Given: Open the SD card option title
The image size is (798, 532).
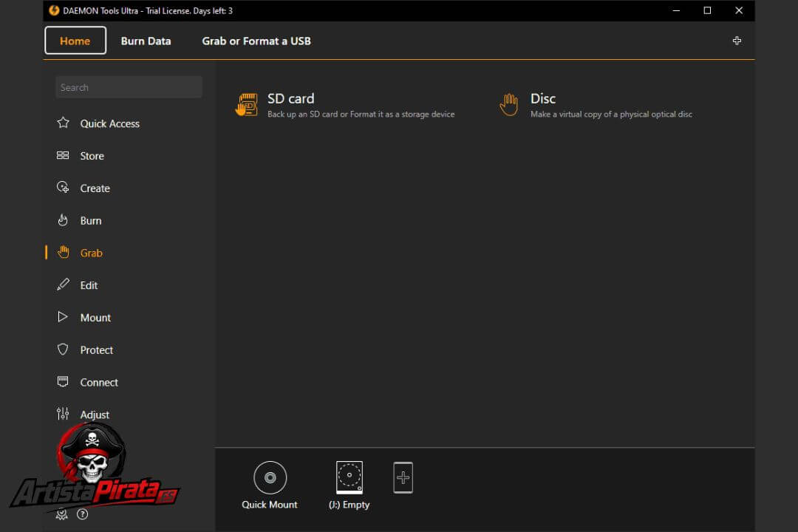Looking at the screenshot, I should pyautogui.click(x=290, y=98).
